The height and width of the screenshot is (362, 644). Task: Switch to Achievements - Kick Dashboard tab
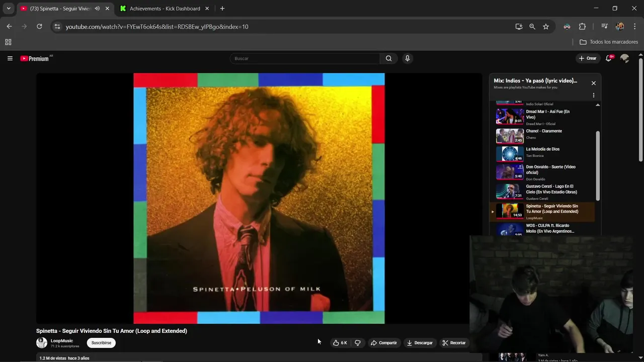[165, 9]
